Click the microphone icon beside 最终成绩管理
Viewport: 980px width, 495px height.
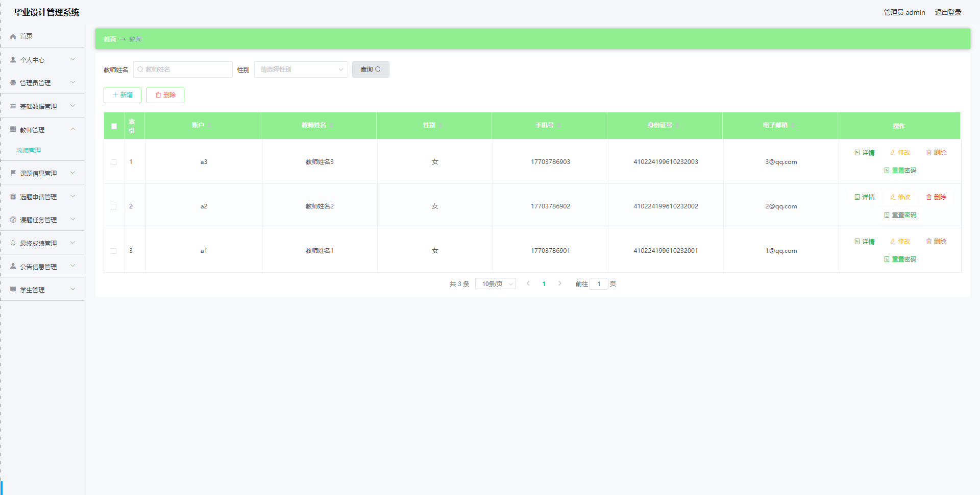[x=13, y=243]
